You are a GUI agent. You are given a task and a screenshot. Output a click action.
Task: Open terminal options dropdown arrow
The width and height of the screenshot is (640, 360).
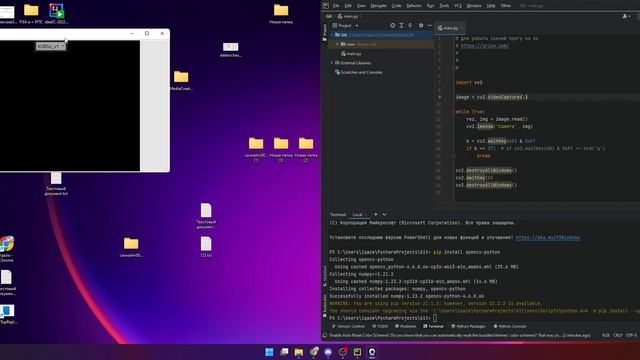click(x=384, y=214)
